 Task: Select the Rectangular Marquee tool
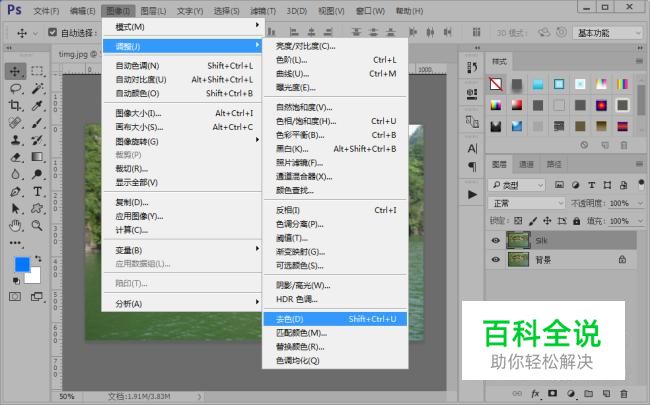(x=37, y=71)
